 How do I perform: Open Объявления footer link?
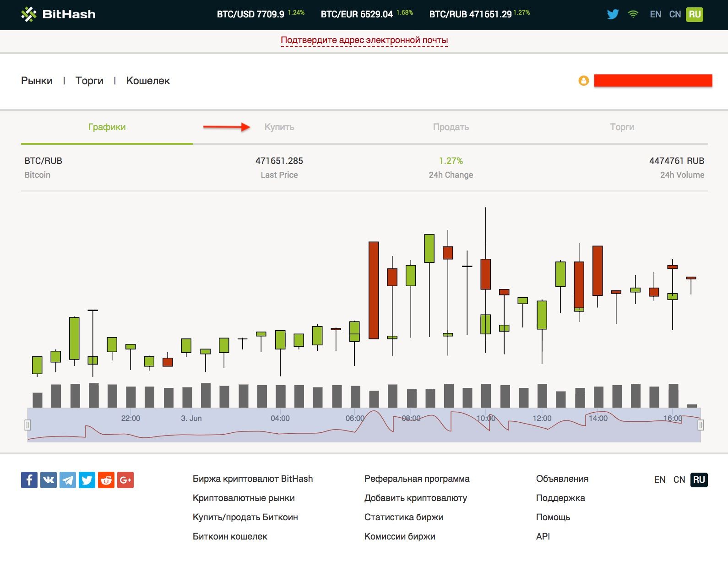(x=562, y=479)
